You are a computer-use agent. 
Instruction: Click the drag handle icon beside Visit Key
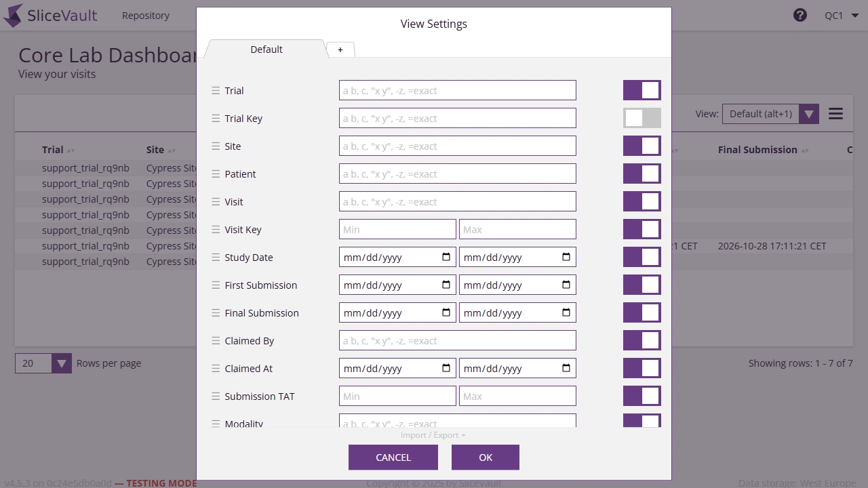216,229
